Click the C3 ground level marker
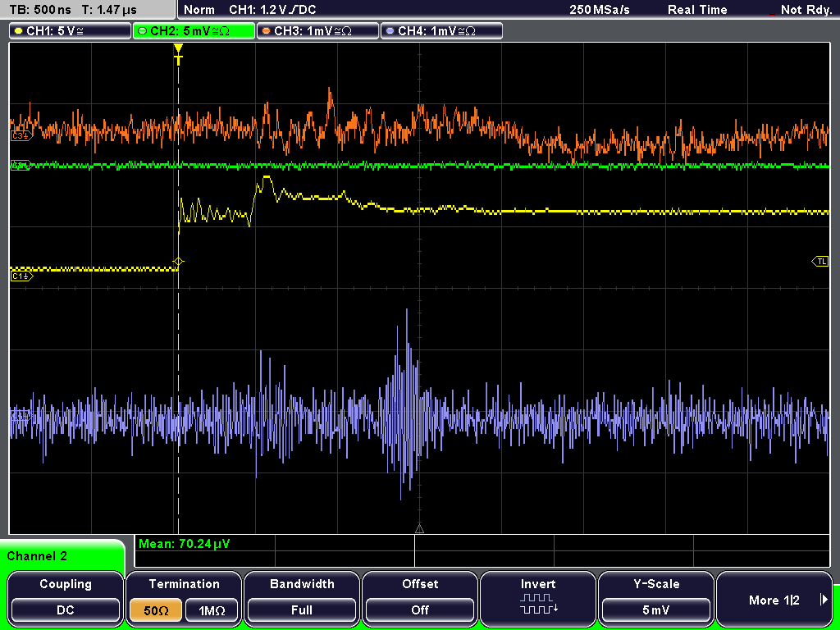 [x=21, y=136]
